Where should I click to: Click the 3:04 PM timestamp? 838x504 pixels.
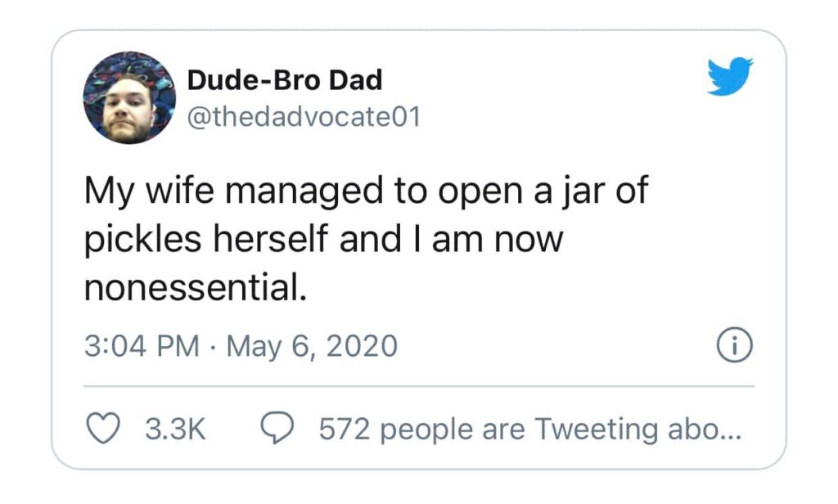142,346
